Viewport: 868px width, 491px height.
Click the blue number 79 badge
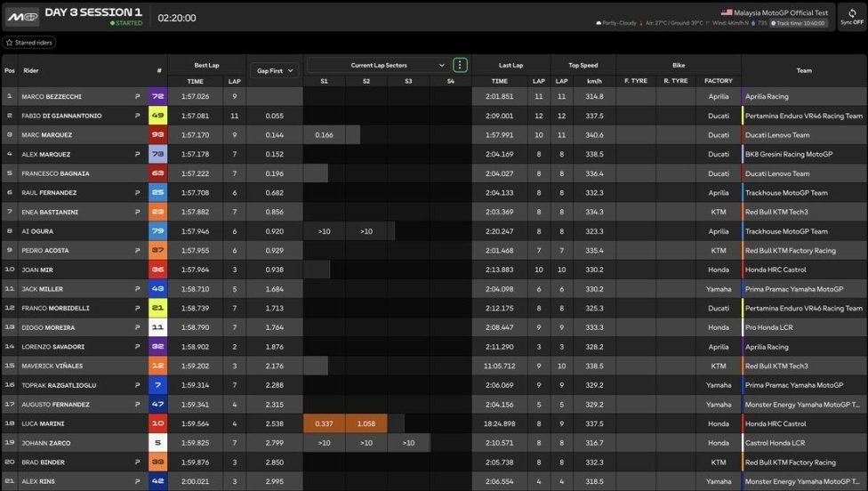coord(157,231)
